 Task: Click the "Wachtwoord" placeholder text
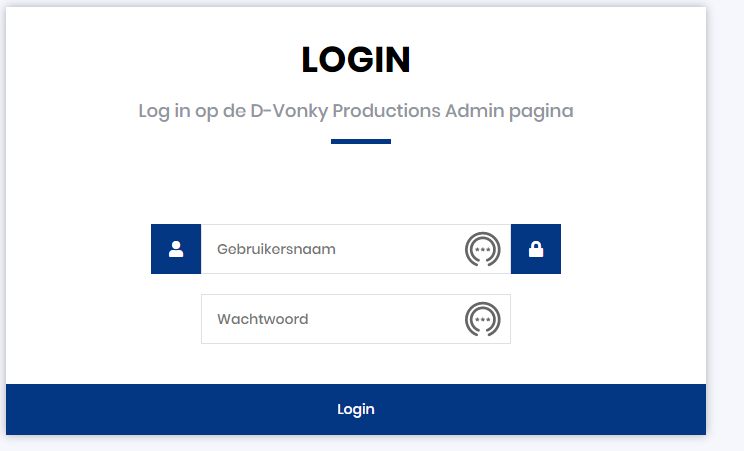[x=263, y=319]
